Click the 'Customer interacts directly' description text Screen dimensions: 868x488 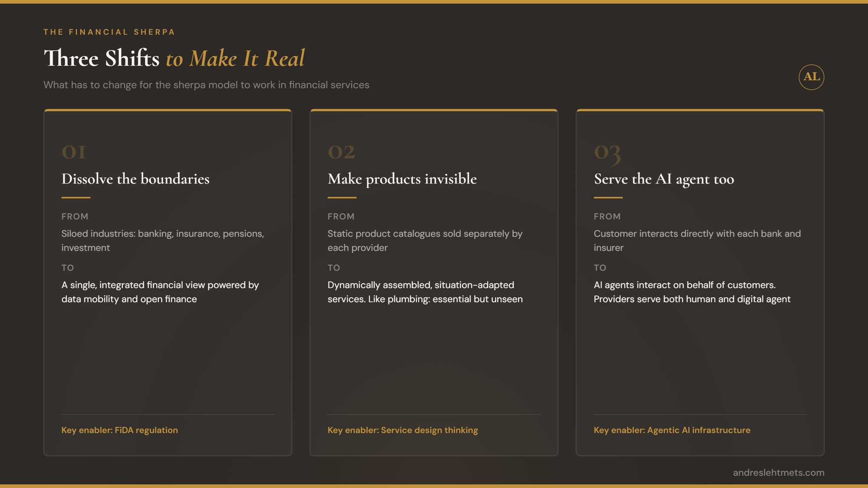click(x=697, y=240)
